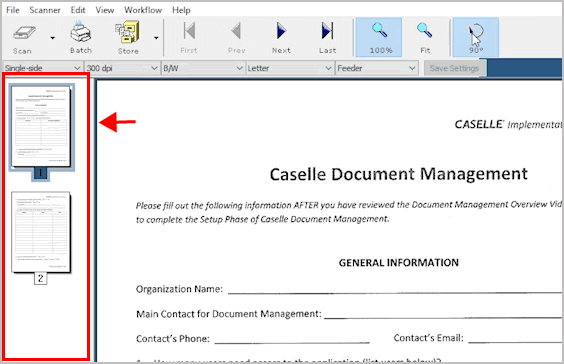Click the Scan scanner icon
This screenshot has height=364, width=564.
(24, 33)
